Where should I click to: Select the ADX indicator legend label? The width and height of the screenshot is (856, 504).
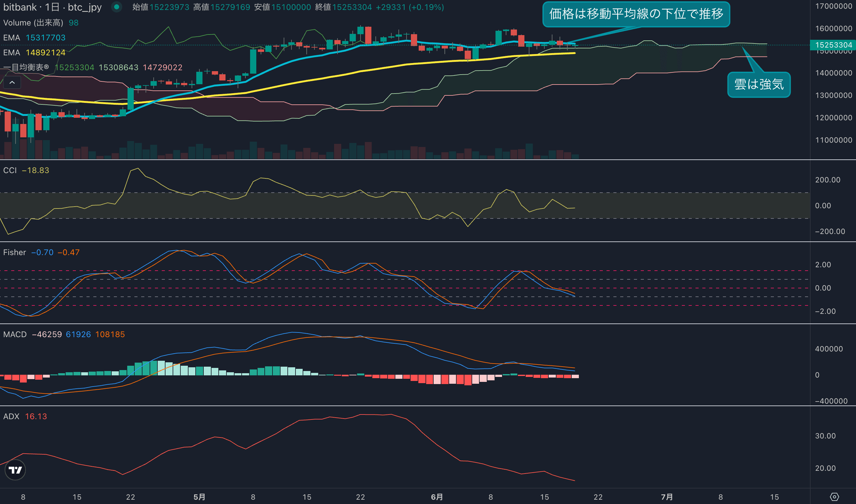[x=11, y=416]
